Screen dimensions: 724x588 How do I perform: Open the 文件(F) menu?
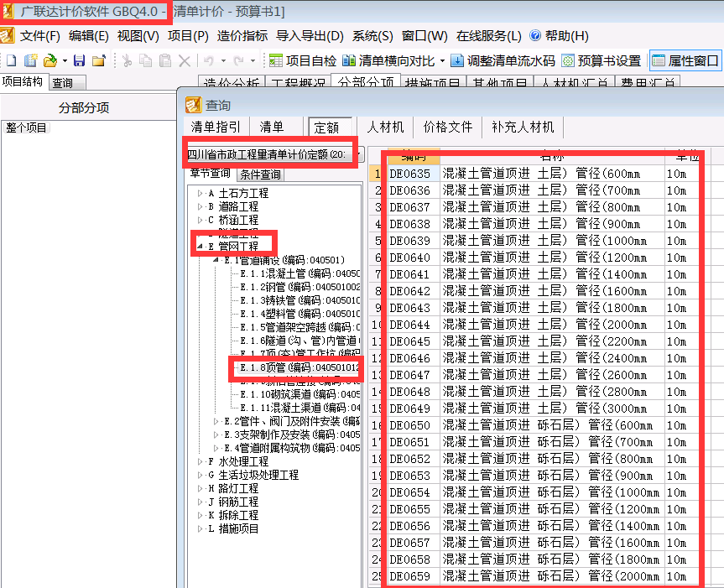click(39, 36)
